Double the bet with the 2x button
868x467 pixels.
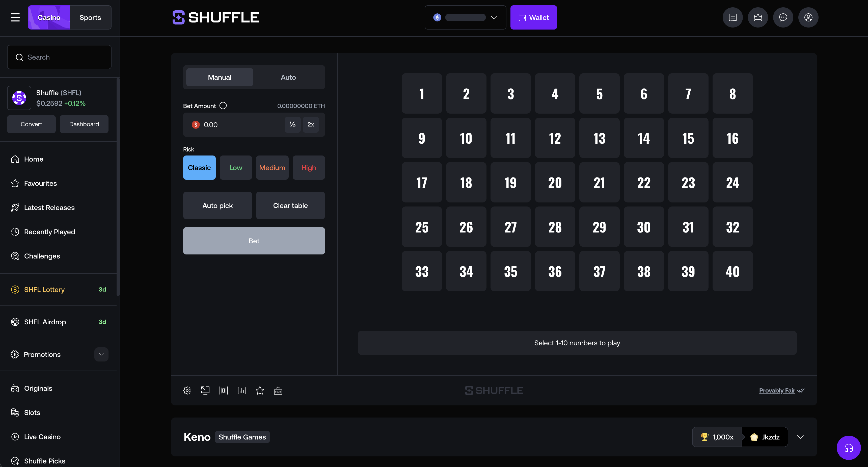[311, 124]
